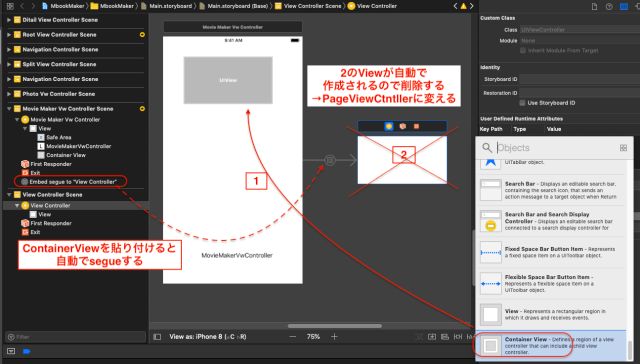Show the Identity inspector
This screenshot has width=640, height=364.
click(x=624, y=7)
